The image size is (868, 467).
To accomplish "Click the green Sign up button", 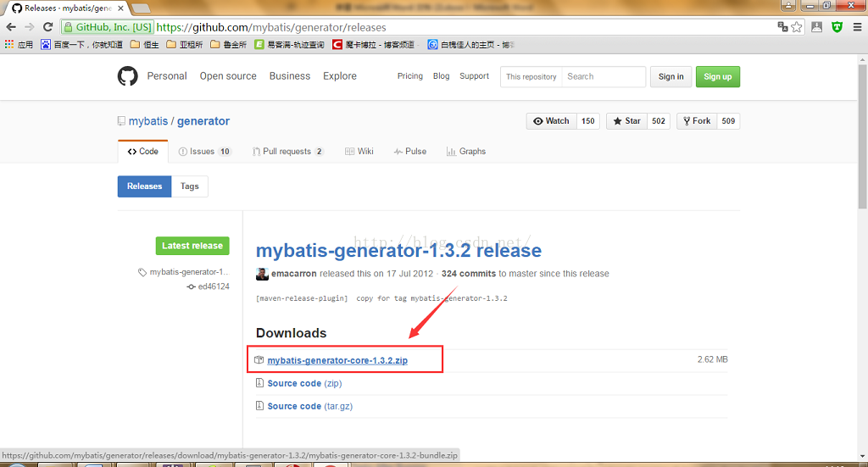I will coord(718,77).
